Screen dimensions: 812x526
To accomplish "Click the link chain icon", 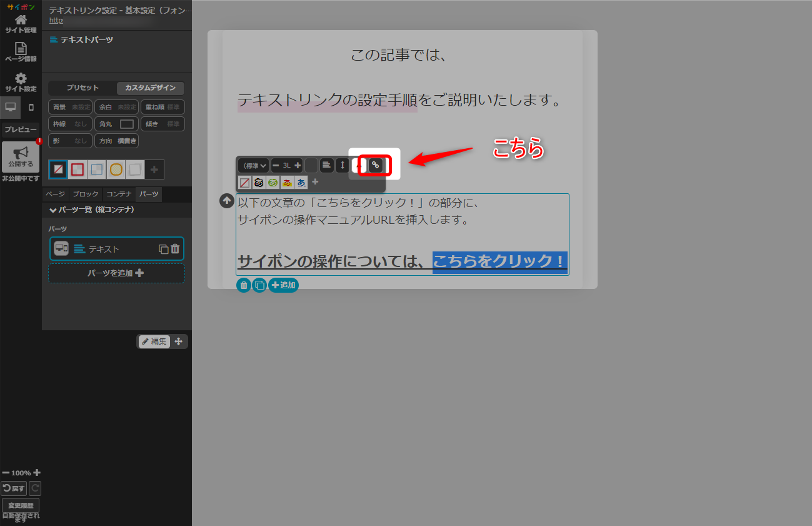I will pos(375,165).
